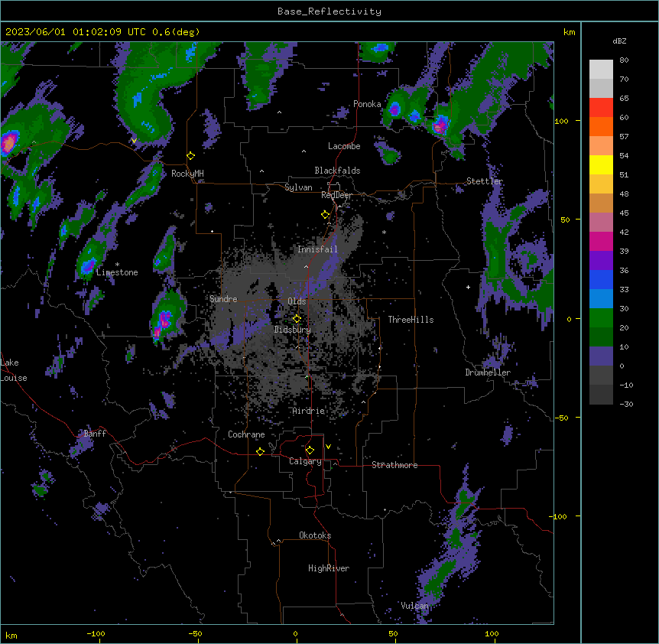The image size is (659, 644).
Task: Select the Innisfail label
Action: click(317, 249)
